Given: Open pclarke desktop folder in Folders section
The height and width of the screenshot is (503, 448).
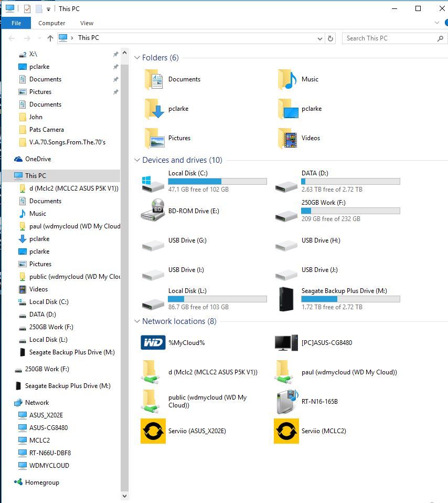Looking at the screenshot, I should [300, 109].
